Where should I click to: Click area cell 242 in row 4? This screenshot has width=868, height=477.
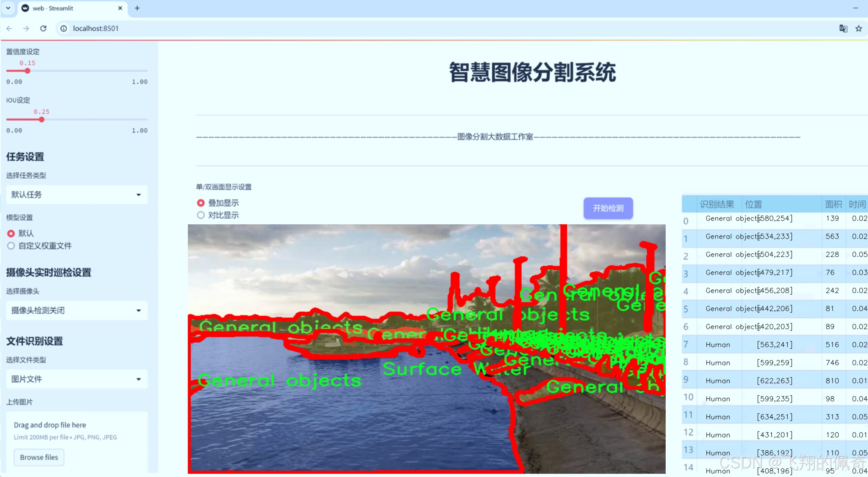832,291
